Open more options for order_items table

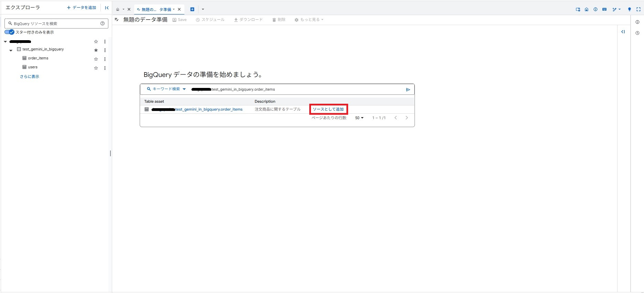click(105, 59)
